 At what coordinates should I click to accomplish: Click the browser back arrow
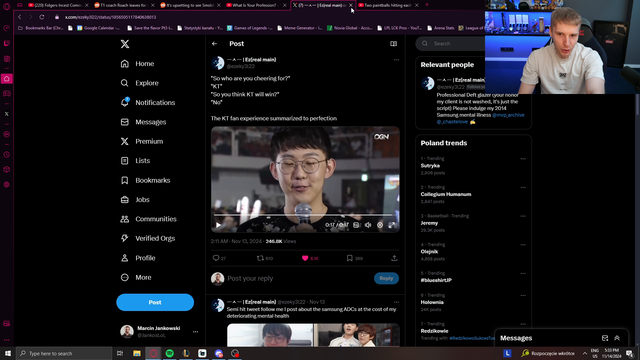point(20,17)
